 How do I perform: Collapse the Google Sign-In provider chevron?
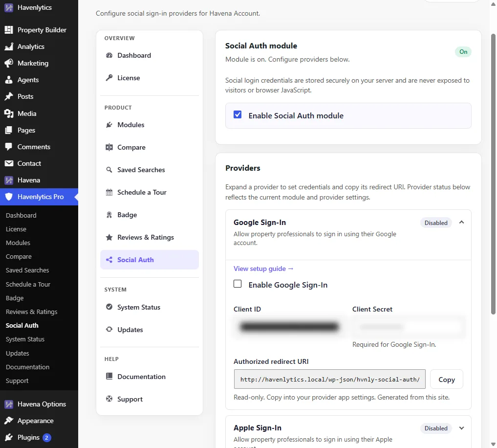click(461, 223)
